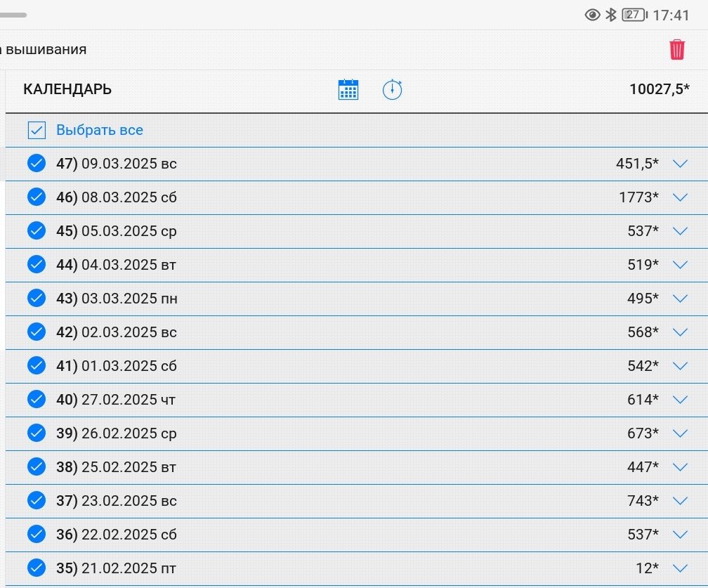This screenshot has height=588, width=708.
Task: Expand the 23.02.2025 вс row chevron
Action: pos(679,501)
